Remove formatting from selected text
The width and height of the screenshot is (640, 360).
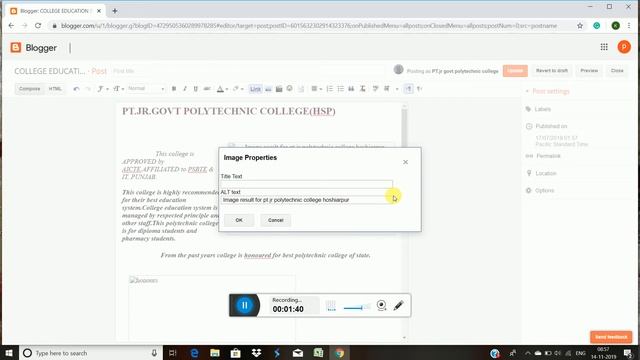tap(362, 89)
